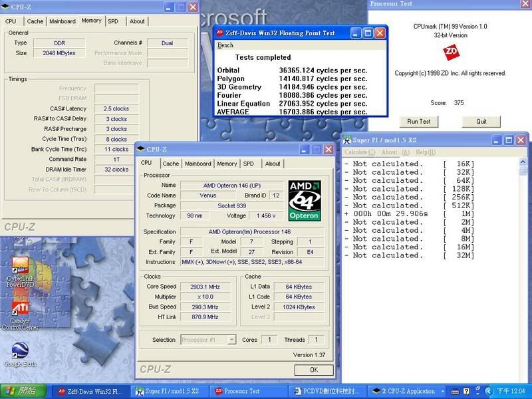The image size is (532, 399).
Task: Switch to Memory tab in front CPU-Z
Action: 227,164
